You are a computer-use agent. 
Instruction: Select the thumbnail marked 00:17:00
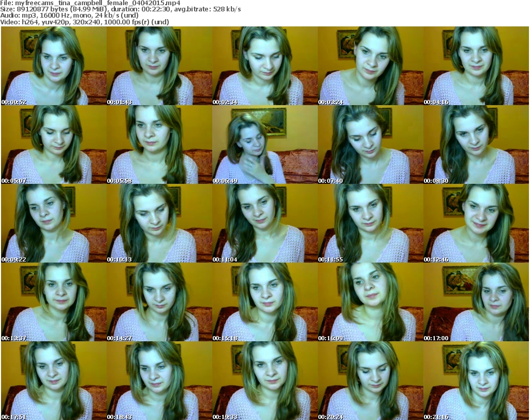point(476,302)
